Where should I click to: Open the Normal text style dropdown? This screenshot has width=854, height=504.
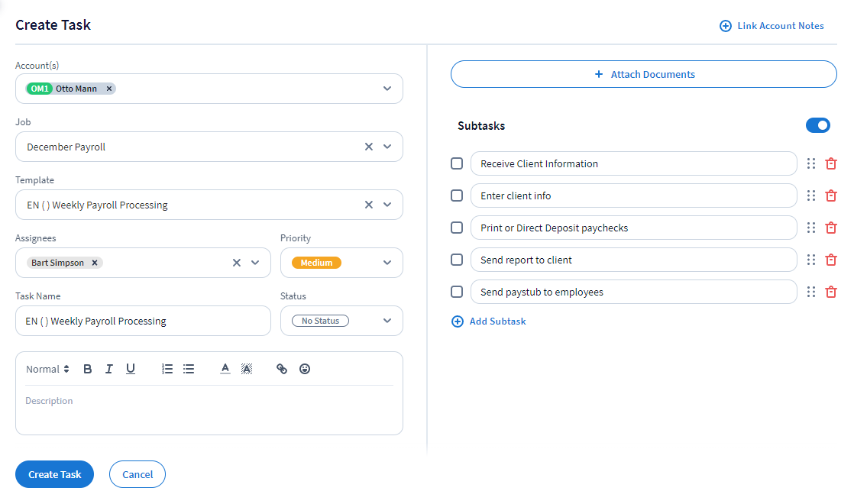point(47,369)
